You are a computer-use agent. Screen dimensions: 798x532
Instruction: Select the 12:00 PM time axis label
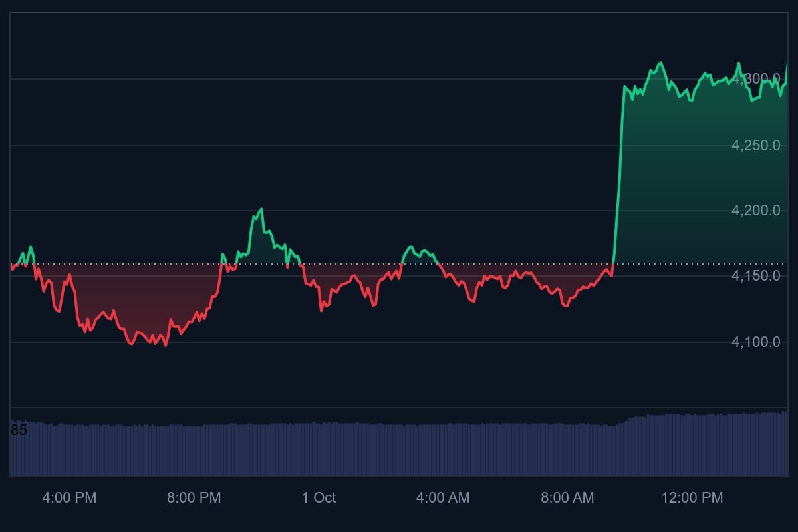coord(692,497)
